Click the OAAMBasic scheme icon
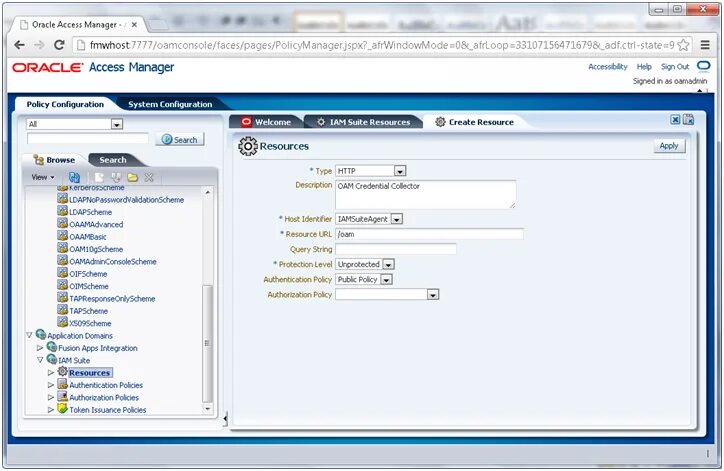Viewport: 724px width, 471px height. pos(62,236)
